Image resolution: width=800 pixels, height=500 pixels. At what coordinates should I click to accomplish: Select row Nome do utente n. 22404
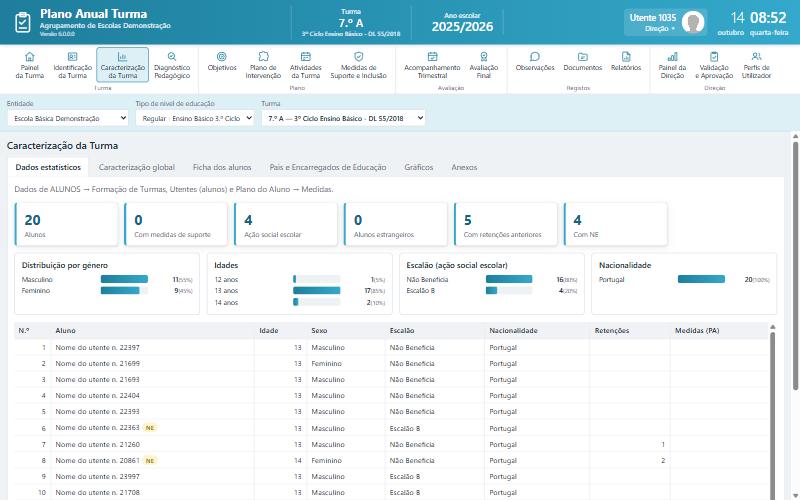391,395
